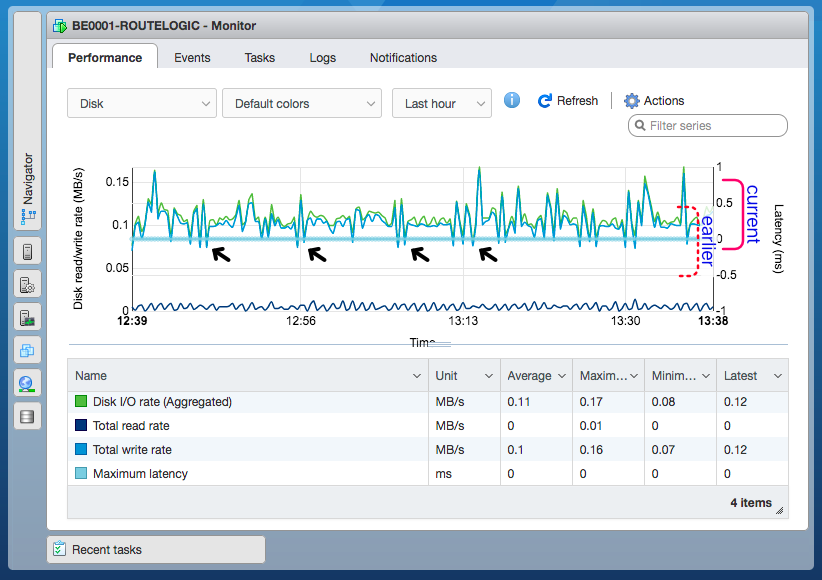Change the Last hour time range dropdown
The image size is (822, 580).
coord(441,102)
